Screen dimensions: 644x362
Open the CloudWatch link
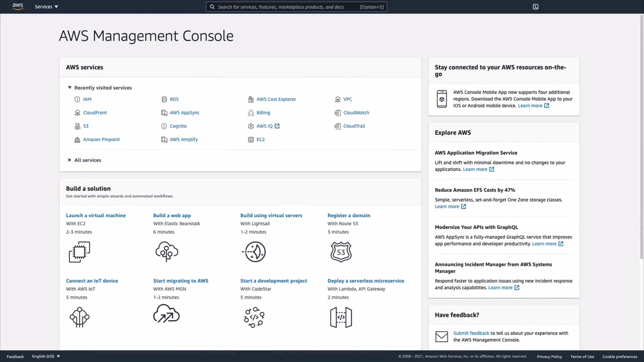356,113
